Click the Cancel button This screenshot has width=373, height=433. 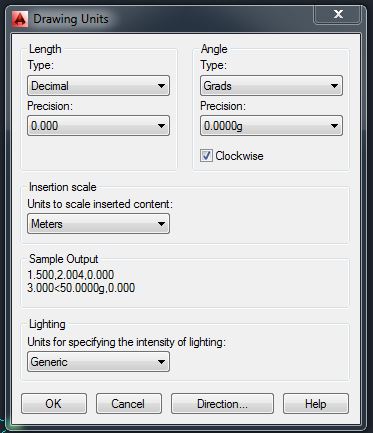pos(129,404)
